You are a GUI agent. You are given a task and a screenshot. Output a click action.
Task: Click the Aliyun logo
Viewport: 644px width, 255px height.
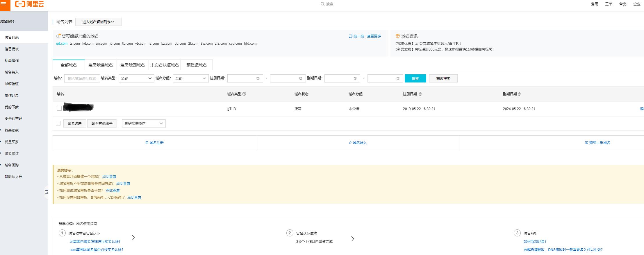pyautogui.click(x=29, y=4)
